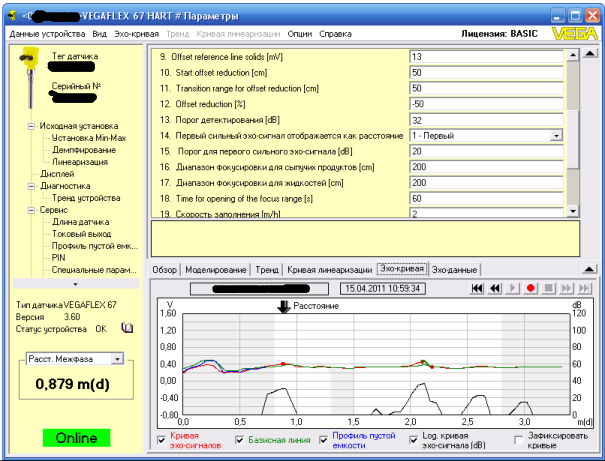Collapse the Диагностика tree node

pyautogui.click(x=31, y=186)
